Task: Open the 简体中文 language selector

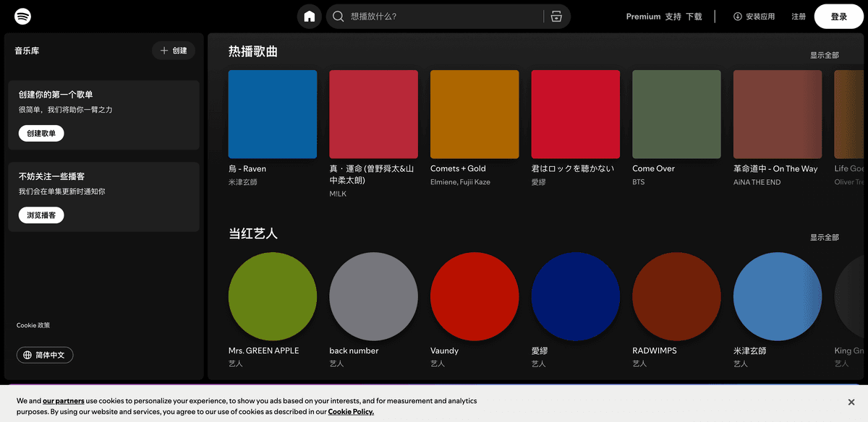Action: coord(45,355)
